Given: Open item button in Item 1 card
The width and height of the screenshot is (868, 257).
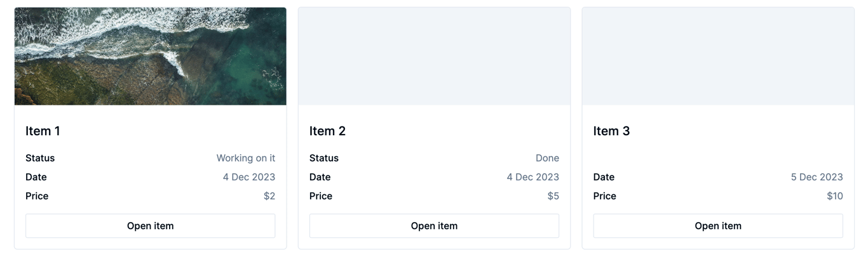Looking at the screenshot, I should (150, 226).
